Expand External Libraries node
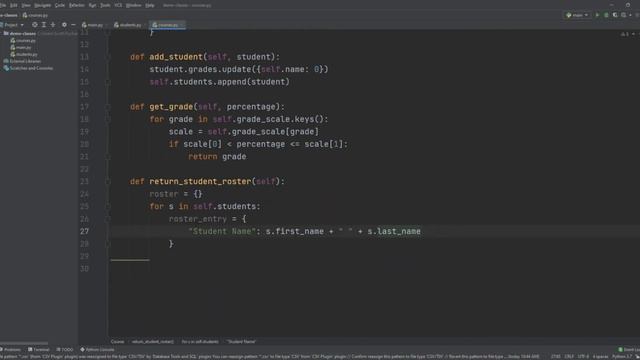The image size is (640, 360). pos(22,61)
